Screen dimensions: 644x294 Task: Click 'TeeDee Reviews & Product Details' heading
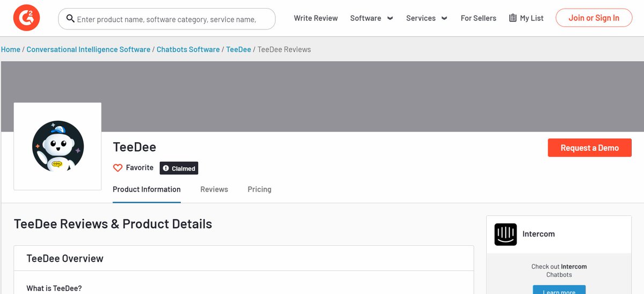click(x=113, y=224)
